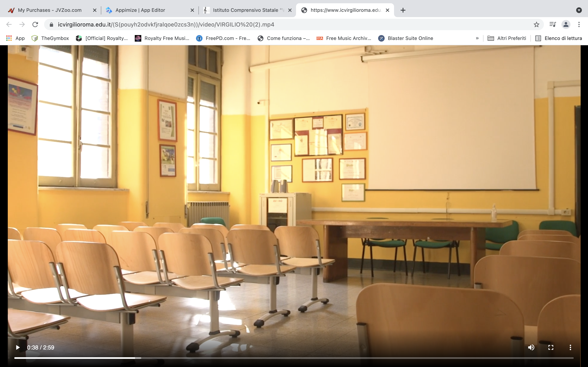Image resolution: width=588 pixels, height=367 pixels.
Task: Open Chrome three-dot menu
Action: point(579,24)
